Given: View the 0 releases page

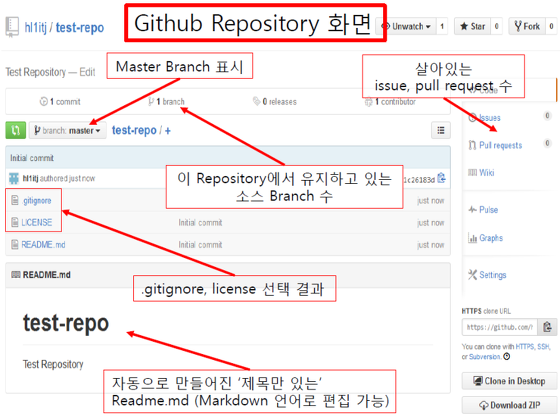Looking at the screenshot, I should tap(275, 102).
